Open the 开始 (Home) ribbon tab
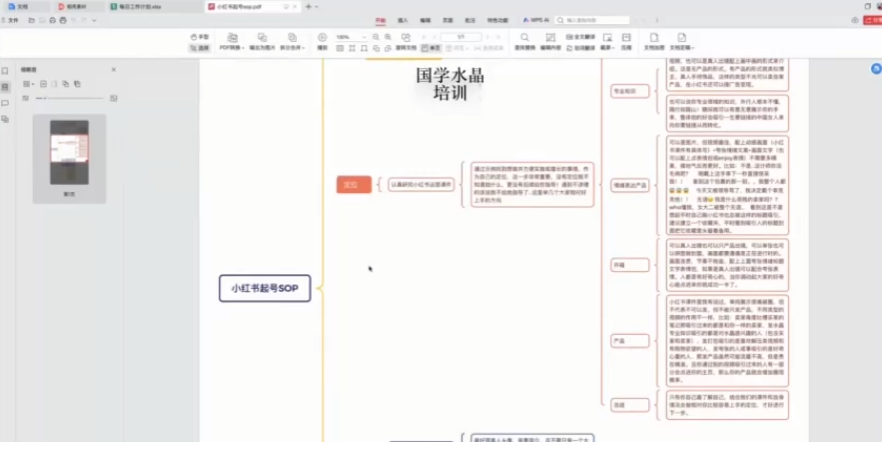 click(381, 20)
